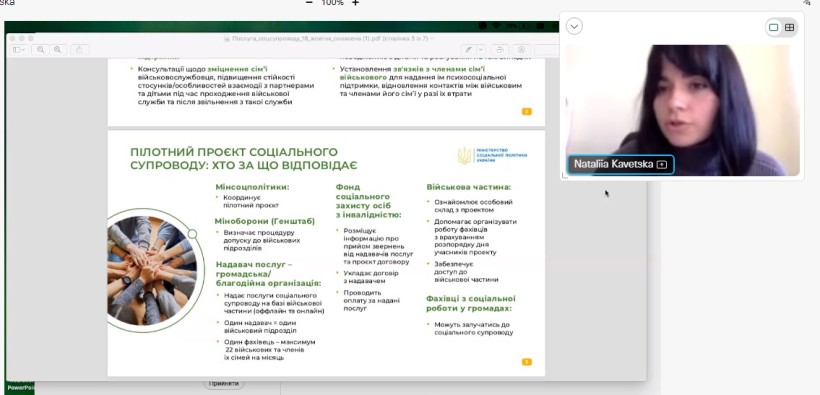Click the bullet 'Проводить оплату за надані послуг'
820x395 pixels.
[x=371, y=300]
